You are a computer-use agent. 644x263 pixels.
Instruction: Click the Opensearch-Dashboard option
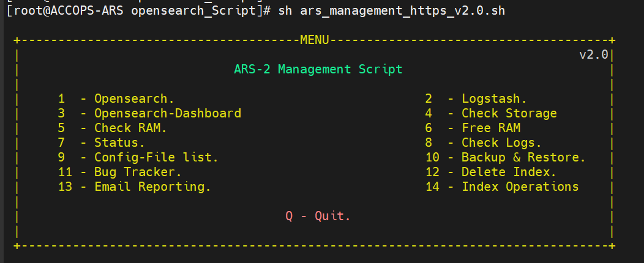[167, 113]
